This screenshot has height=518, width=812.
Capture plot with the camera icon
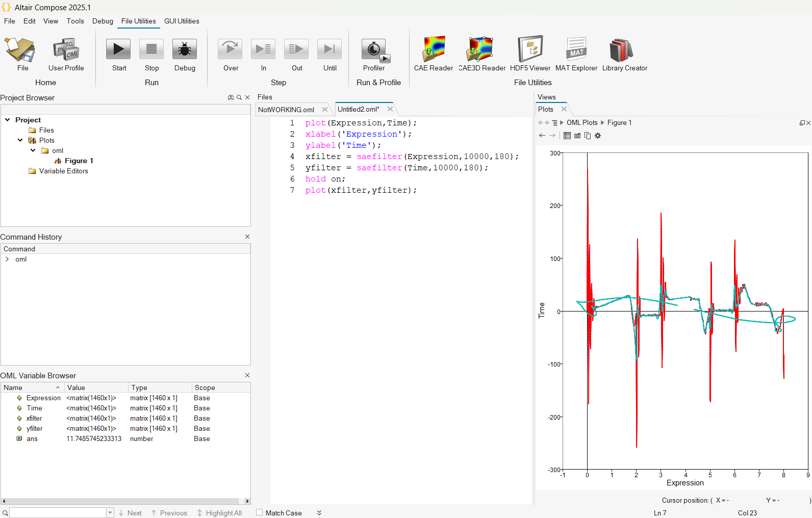[577, 136]
